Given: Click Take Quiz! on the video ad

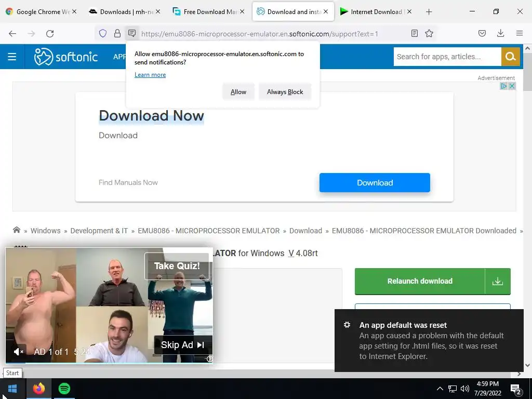Looking at the screenshot, I should (x=177, y=266).
